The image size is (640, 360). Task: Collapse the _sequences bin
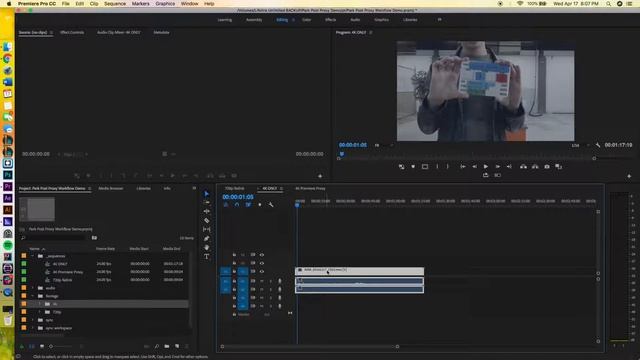click(33, 256)
